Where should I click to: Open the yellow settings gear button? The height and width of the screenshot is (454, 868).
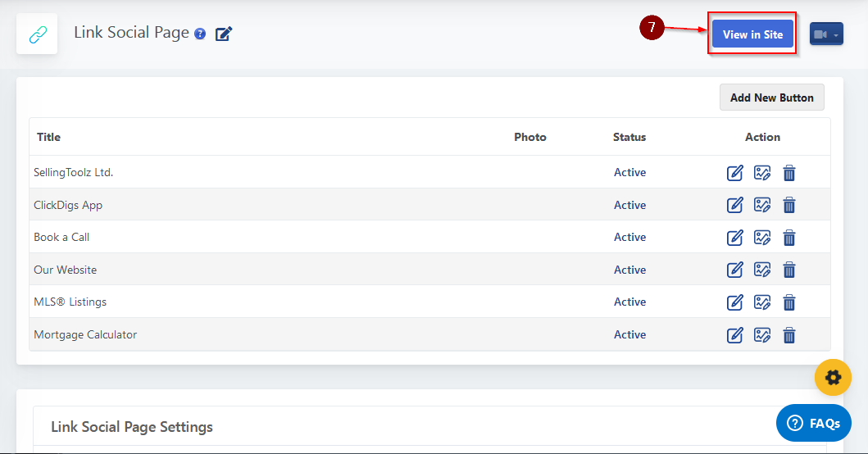pos(833,377)
